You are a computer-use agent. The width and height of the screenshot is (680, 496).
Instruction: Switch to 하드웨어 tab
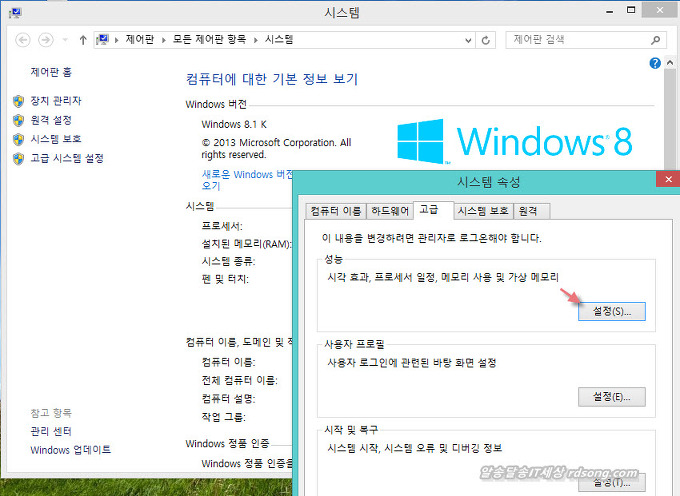pos(390,211)
